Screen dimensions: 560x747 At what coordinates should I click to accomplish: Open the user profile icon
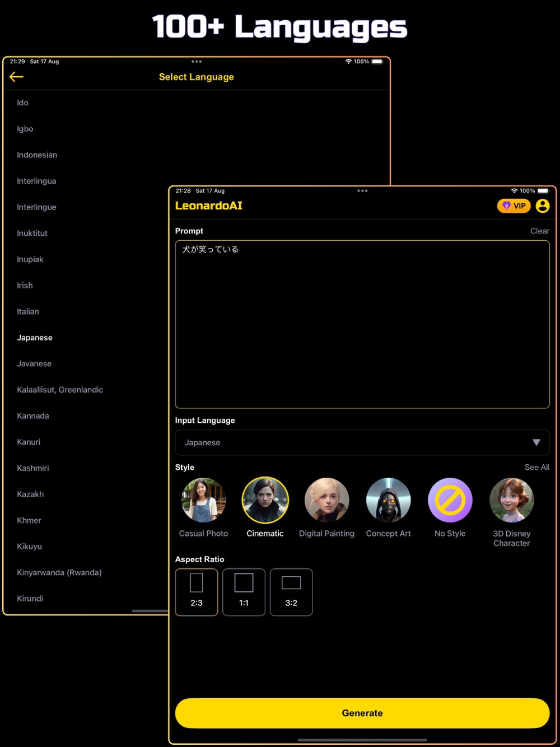coord(542,206)
